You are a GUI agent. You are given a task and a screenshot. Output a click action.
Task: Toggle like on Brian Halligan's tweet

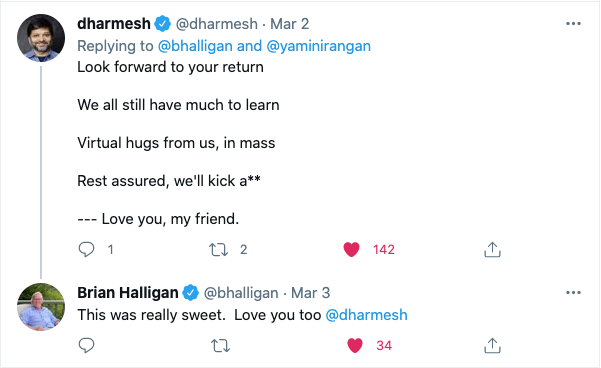click(x=355, y=346)
